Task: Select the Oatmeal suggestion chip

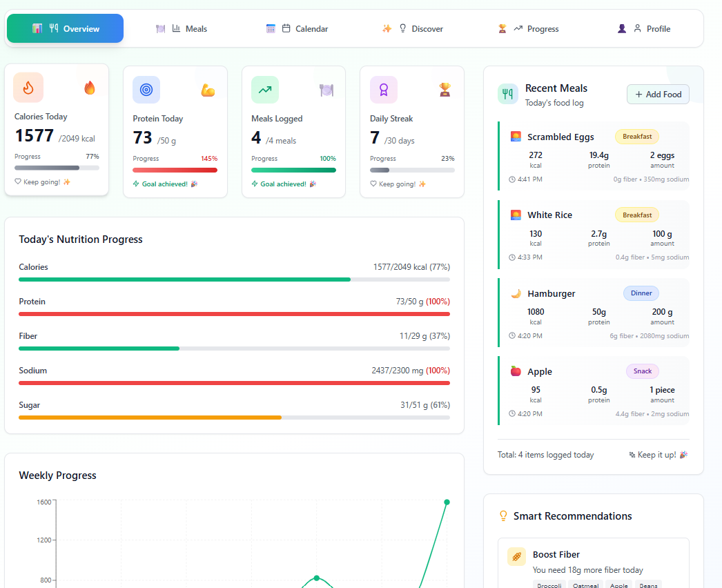Action: (586, 585)
